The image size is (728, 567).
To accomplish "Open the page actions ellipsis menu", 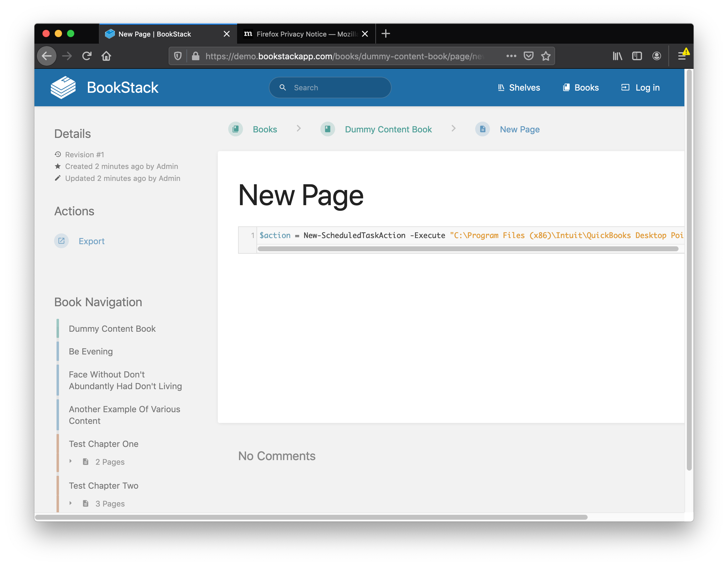I will (x=511, y=56).
